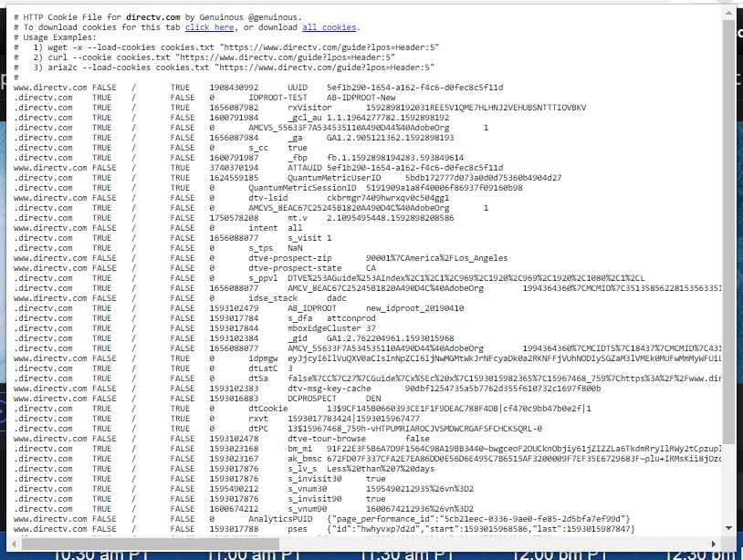Click the value 'dadc'
The width and height of the screenshot is (743, 560).
337,298
